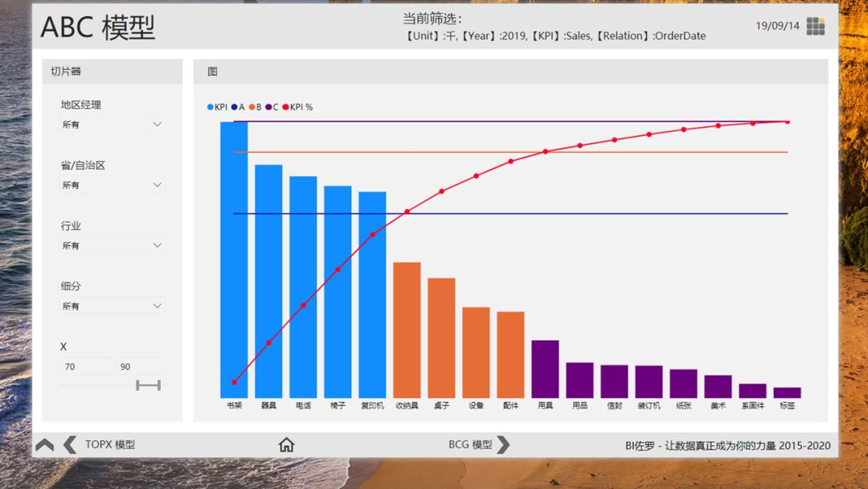Open the 细分 slicer dropdown

(113, 306)
